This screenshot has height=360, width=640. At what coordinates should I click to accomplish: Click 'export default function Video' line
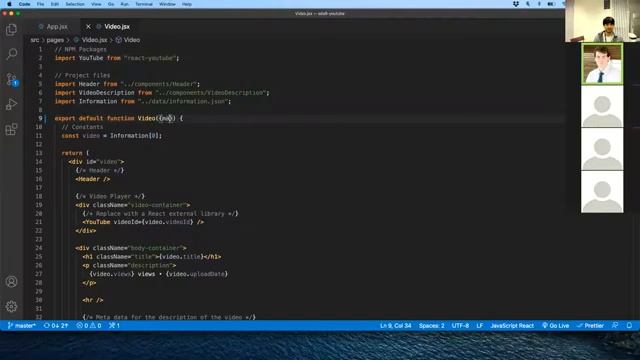[119, 118]
